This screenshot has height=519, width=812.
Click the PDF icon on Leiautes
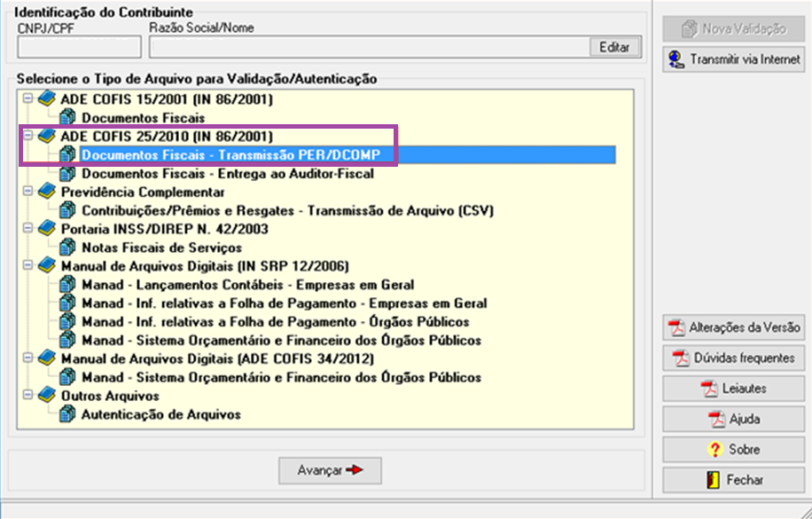tap(709, 389)
